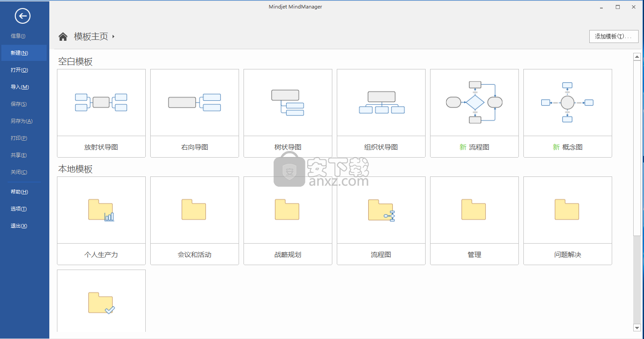Viewport: 644px width, 339px height.
Task: Click the 放射状导图 label
Action: click(x=101, y=147)
